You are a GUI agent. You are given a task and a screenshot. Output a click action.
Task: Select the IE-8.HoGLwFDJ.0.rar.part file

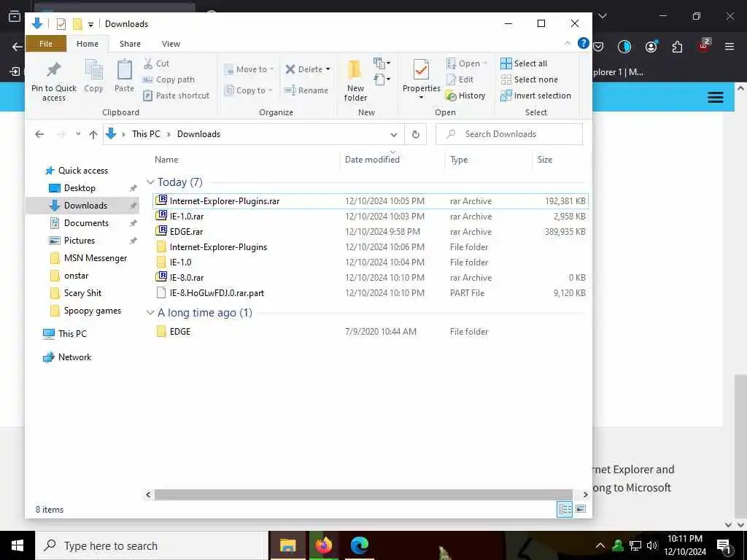coord(371,293)
